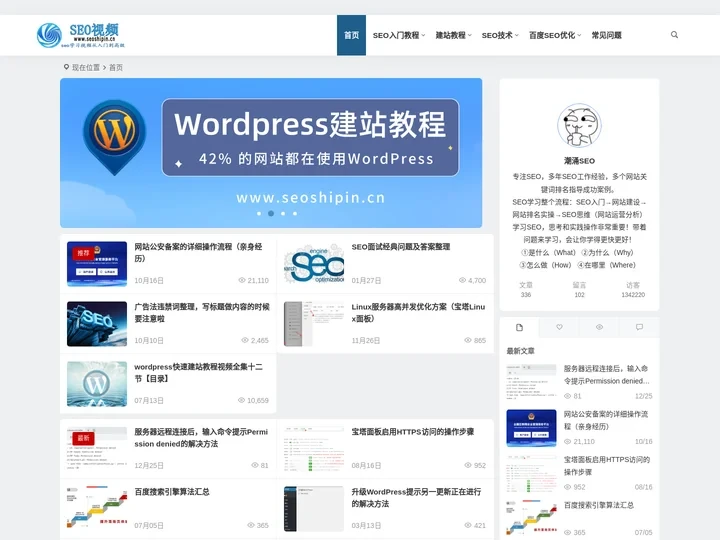Select the fourth carousel dot
Screen dimensions: 720x540
(x=295, y=214)
